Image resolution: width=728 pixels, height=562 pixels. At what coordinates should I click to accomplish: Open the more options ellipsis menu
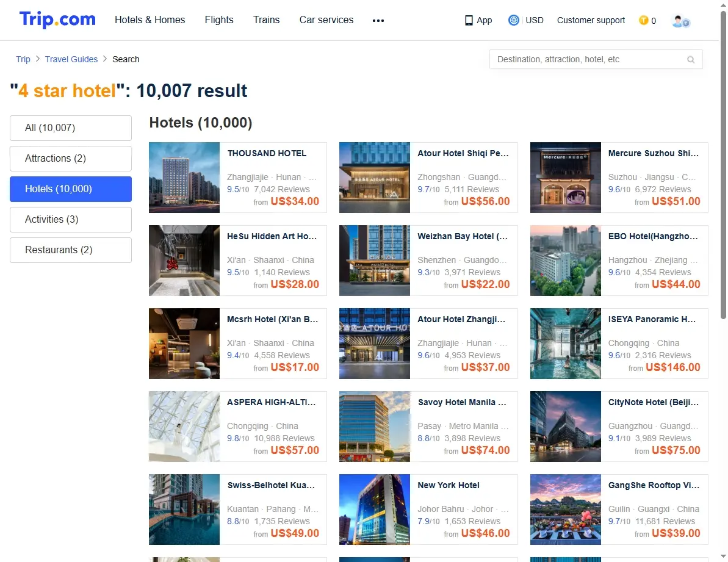[x=378, y=20]
